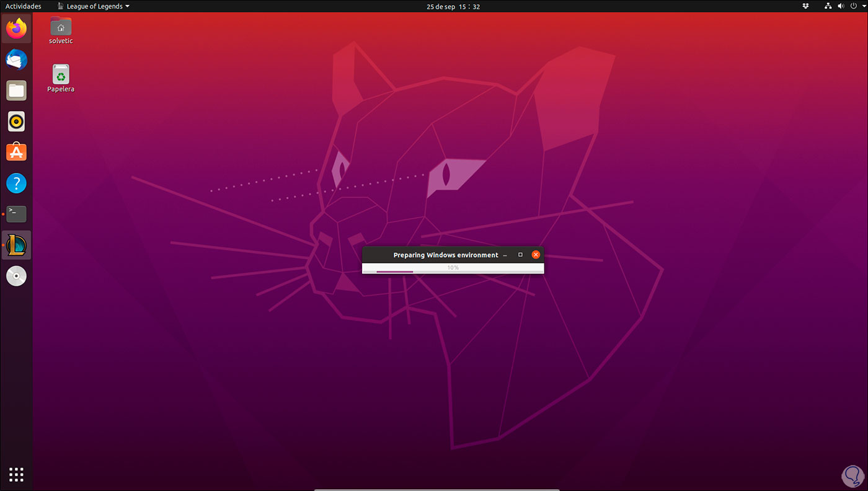Click the volume speaker icon
The width and height of the screenshot is (868, 491).
[841, 6]
